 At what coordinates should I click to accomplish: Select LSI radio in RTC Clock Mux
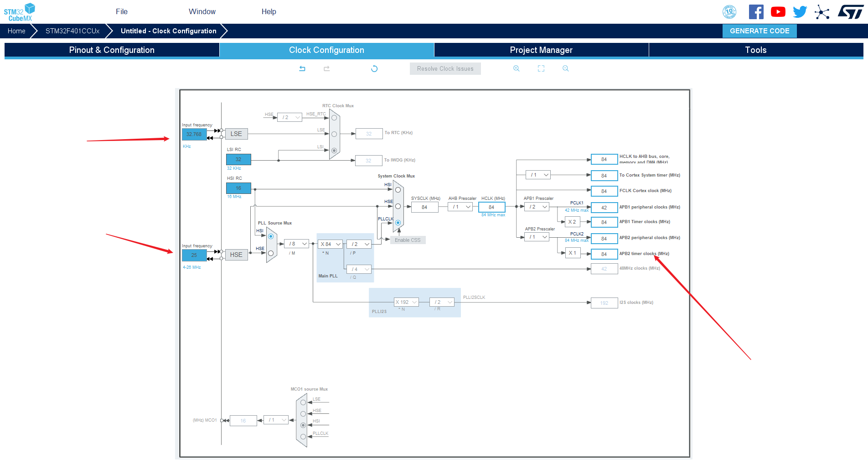[x=334, y=151]
